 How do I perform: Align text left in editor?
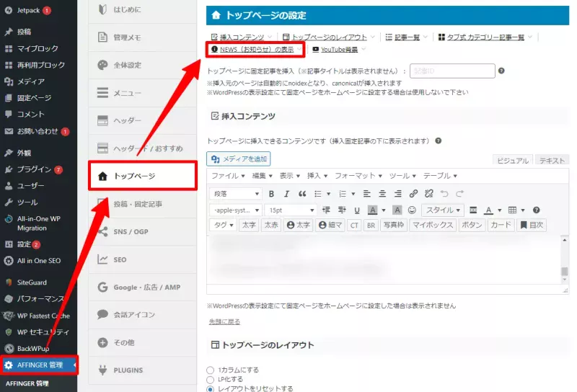(366, 194)
